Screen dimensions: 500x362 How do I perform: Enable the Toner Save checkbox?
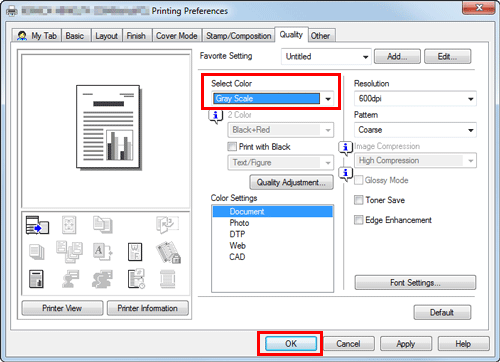click(358, 200)
